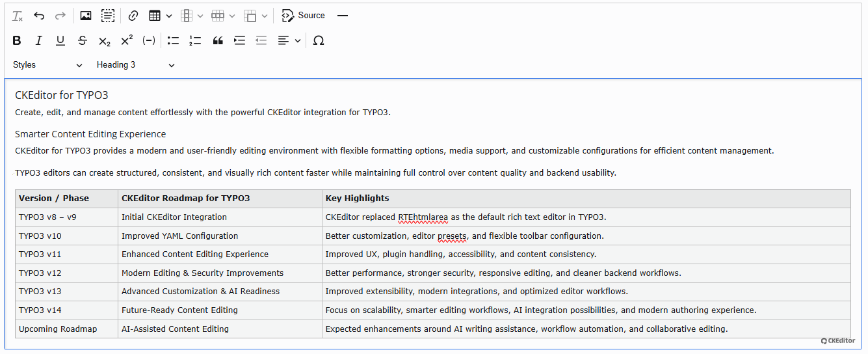Viewport: 868px width, 354px height.
Task: Toggle Strikethrough formatting
Action: tap(83, 40)
